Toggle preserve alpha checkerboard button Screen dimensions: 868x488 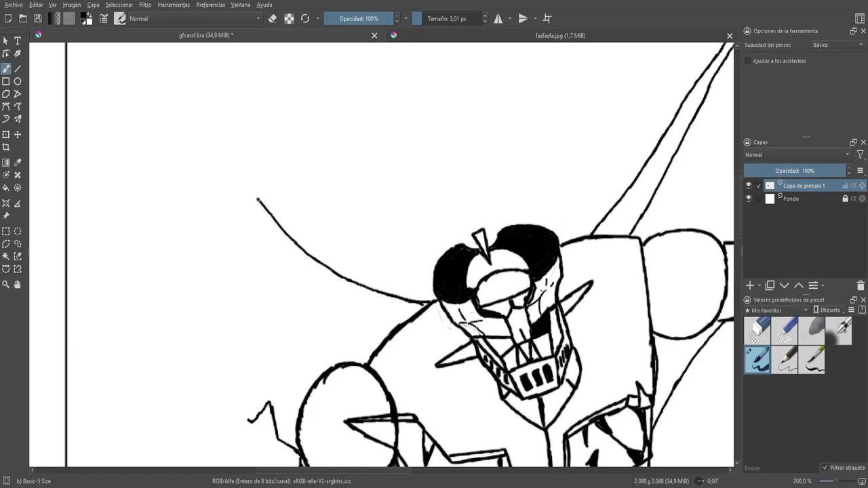(289, 19)
